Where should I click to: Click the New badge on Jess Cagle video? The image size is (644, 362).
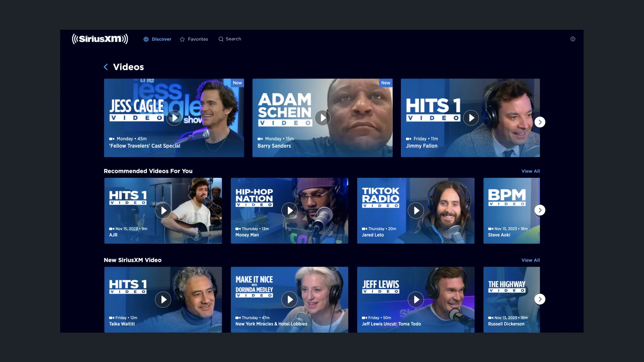point(237,83)
